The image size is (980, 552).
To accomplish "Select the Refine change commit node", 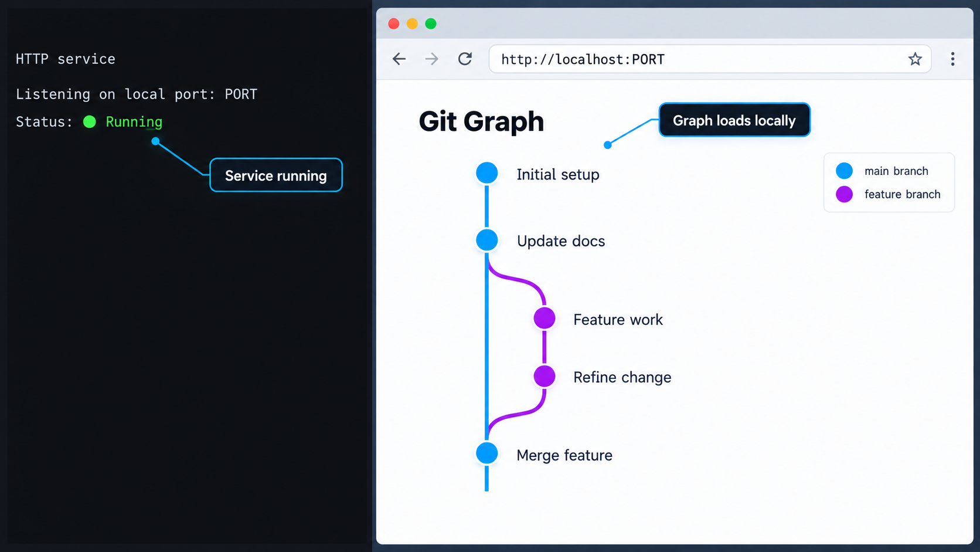I will [x=545, y=376].
